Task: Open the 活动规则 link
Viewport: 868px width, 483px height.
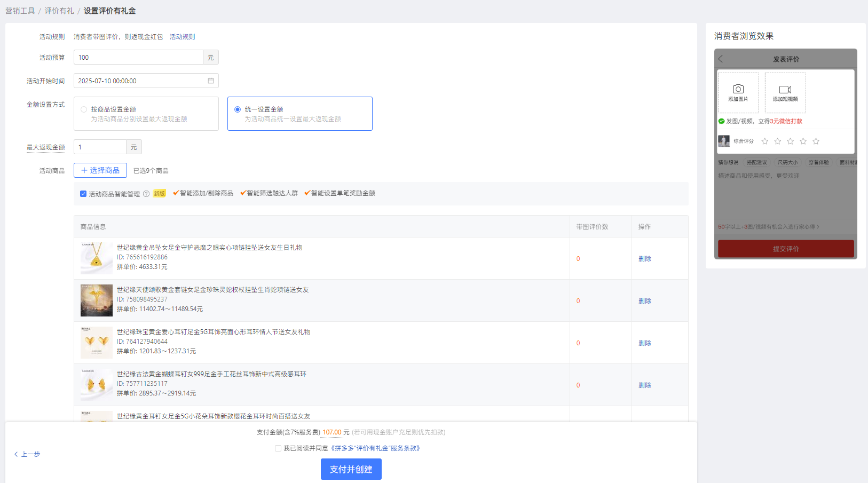Action: [x=182, y=37]
